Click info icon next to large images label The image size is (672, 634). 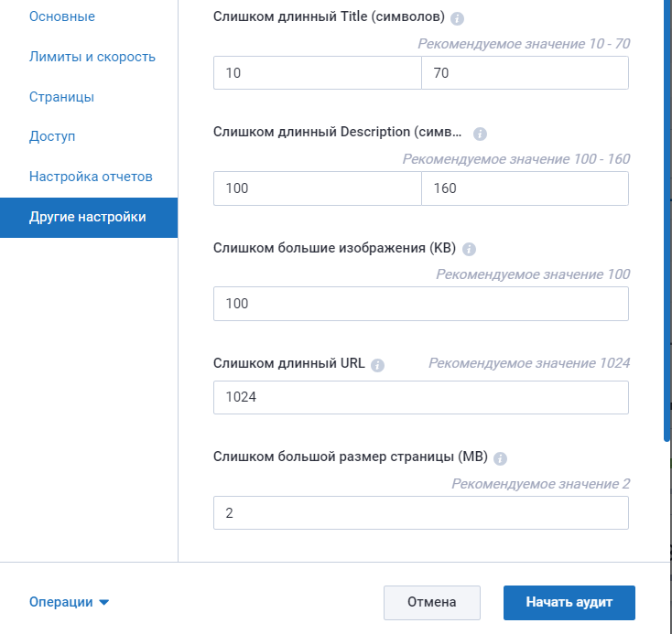(x=469, y=250)
